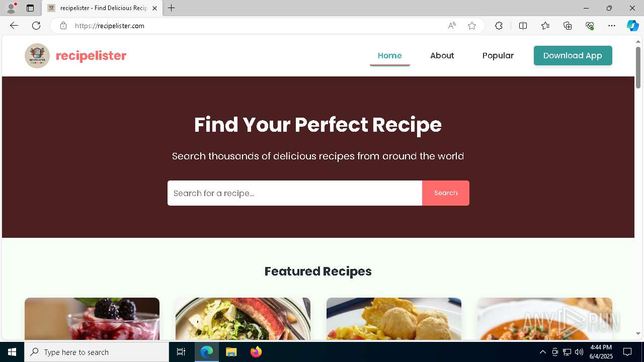The height and width of the screenshot is (362, 644).
Task: Open the blackberry dessert recipe thumbnail
Action: [x=92, y=319]
